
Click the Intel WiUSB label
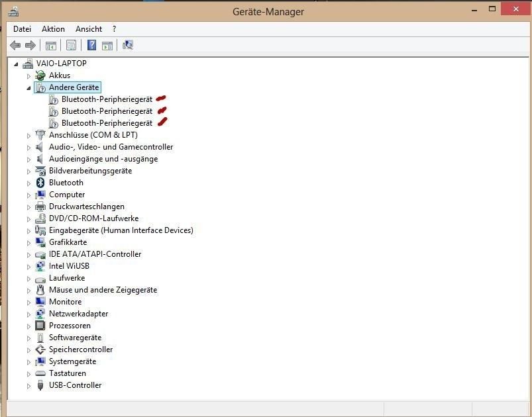click(x=69, y=266)
